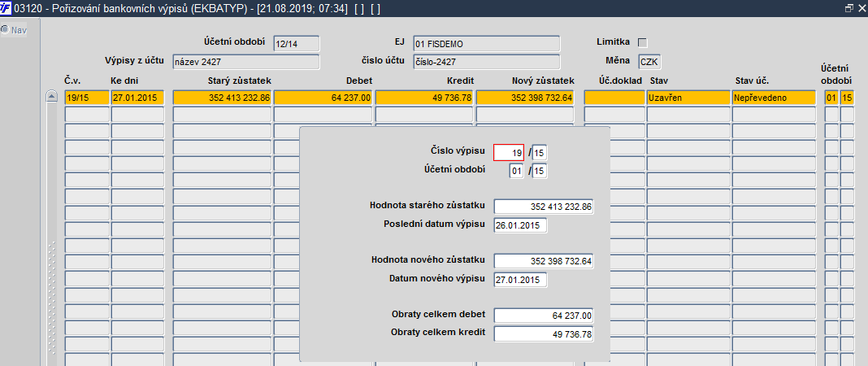
Task: Select the Nav radio button
Action: [x=4, y=29]
